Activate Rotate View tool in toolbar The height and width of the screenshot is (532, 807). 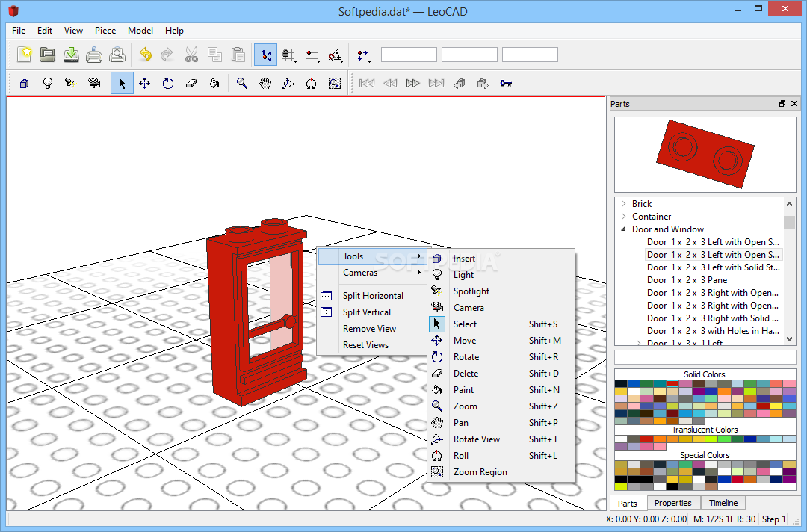tap(288, 84)
